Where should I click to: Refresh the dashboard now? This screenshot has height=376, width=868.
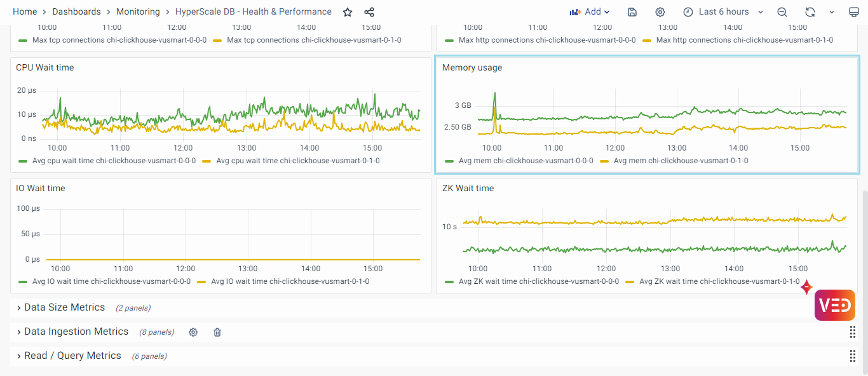[x=810, y=12]
